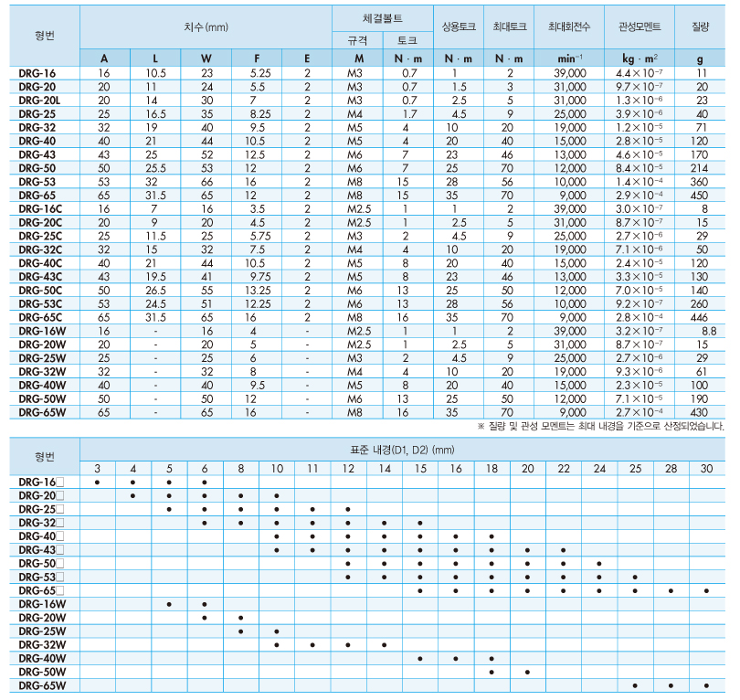The width and height of the screenshot is (740, 700).
Task: Click the 8.25 value in the DRG-25 row
Action: [x=260, y=114]
